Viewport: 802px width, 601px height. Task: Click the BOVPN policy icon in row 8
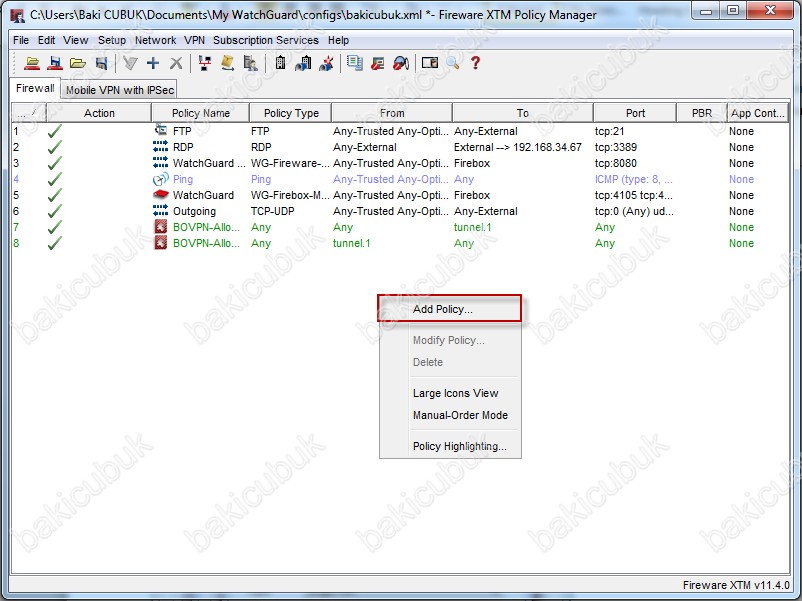click(x=161, y=243)
